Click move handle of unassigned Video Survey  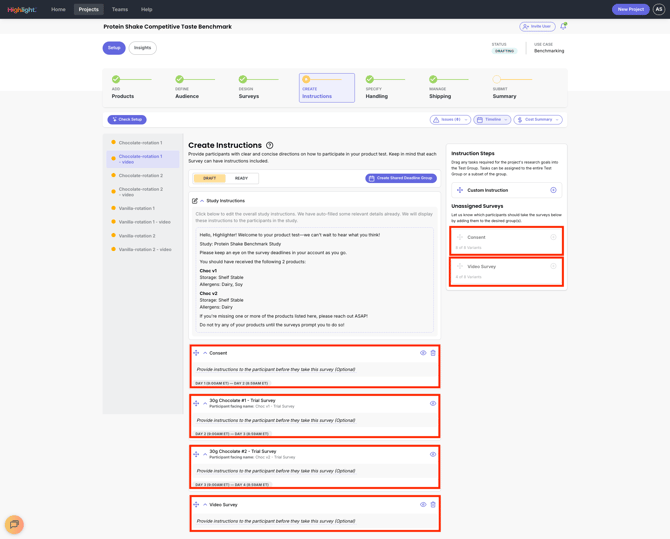tap(460, 266)
